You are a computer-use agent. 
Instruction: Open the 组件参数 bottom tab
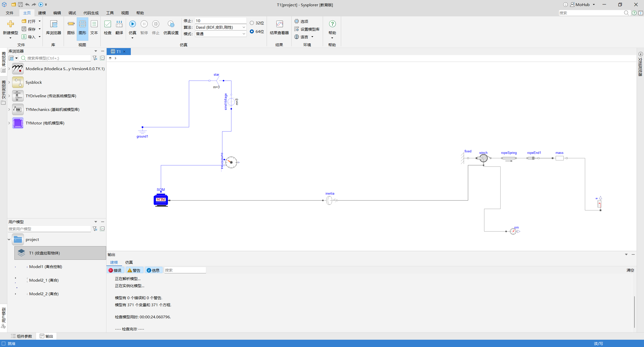click(x=22, y=336)
